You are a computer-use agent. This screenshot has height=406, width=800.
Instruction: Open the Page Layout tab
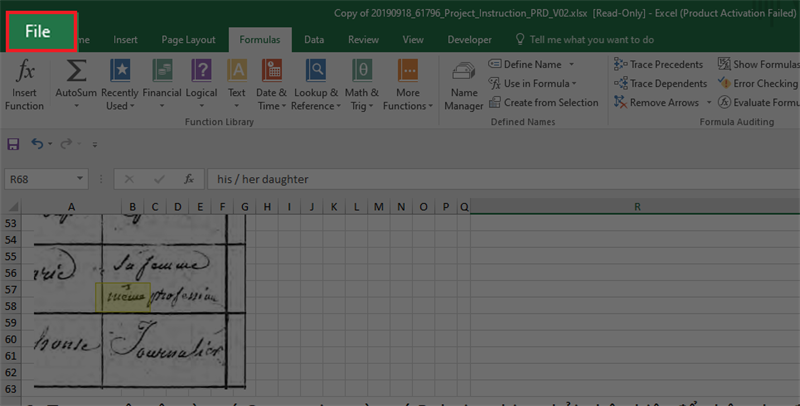[188, 40]
